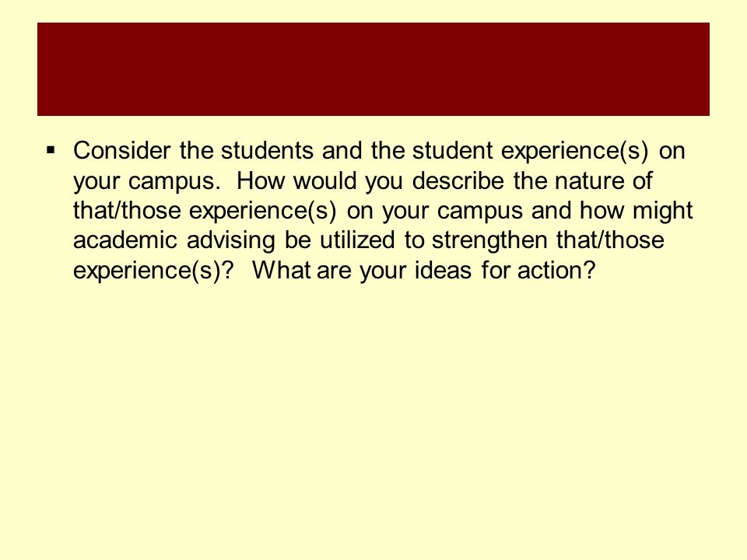Click the square bullet marker

coord(51,151)
